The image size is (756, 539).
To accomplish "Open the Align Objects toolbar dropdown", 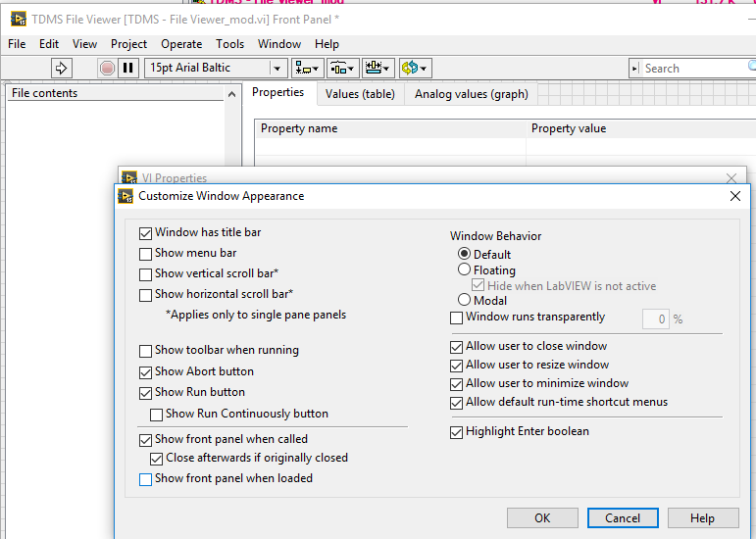I will (x=307, y=68).
